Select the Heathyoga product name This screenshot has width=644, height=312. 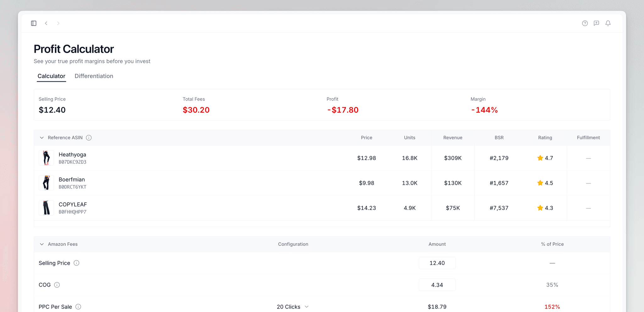[x=72, y=155]
